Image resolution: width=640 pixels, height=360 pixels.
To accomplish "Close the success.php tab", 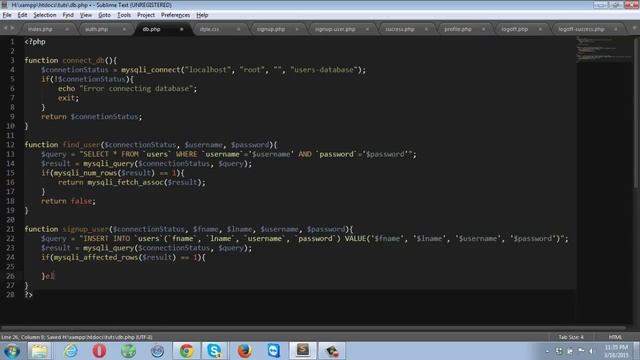I will click(x=426, y=29).
